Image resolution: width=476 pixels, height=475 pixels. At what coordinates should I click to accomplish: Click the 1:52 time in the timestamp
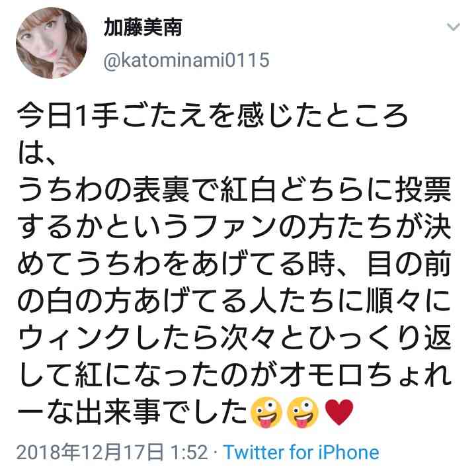tap(190, 453)
